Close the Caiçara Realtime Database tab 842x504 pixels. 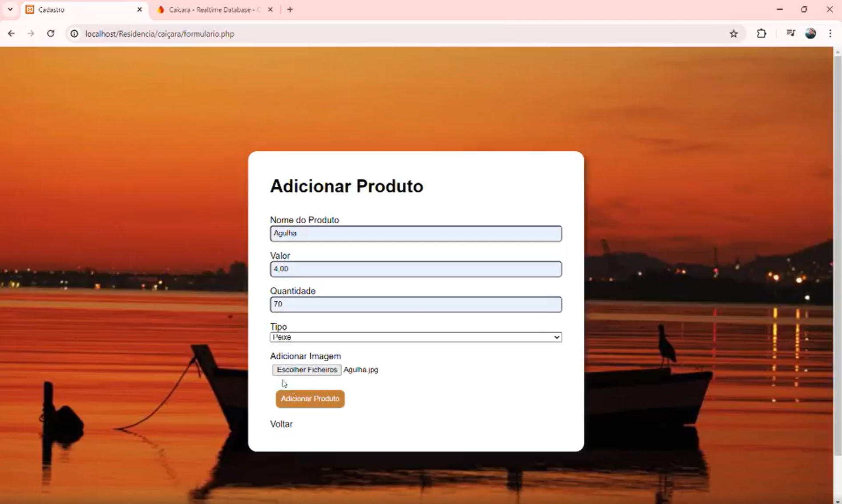(x=270, y=10)
